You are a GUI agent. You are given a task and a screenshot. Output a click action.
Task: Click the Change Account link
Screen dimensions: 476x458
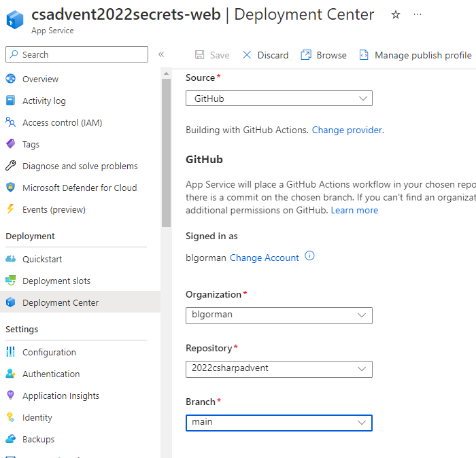coord(264,258)
